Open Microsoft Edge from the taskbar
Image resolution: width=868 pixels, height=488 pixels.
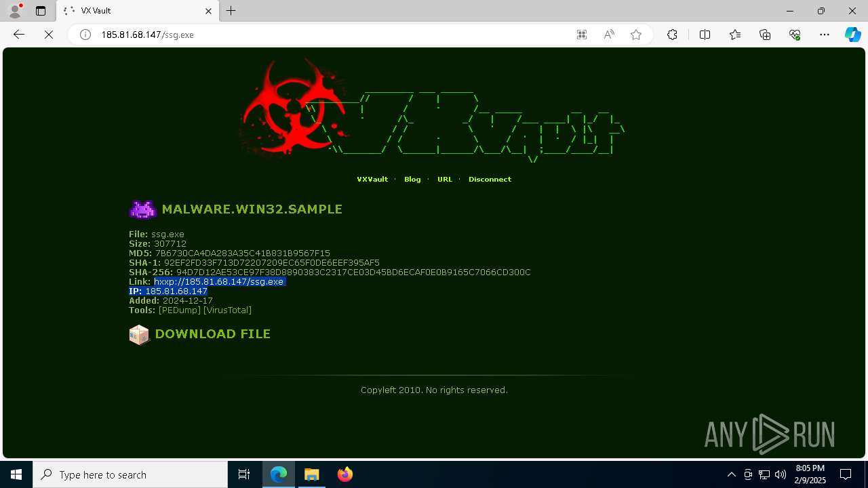279,474
